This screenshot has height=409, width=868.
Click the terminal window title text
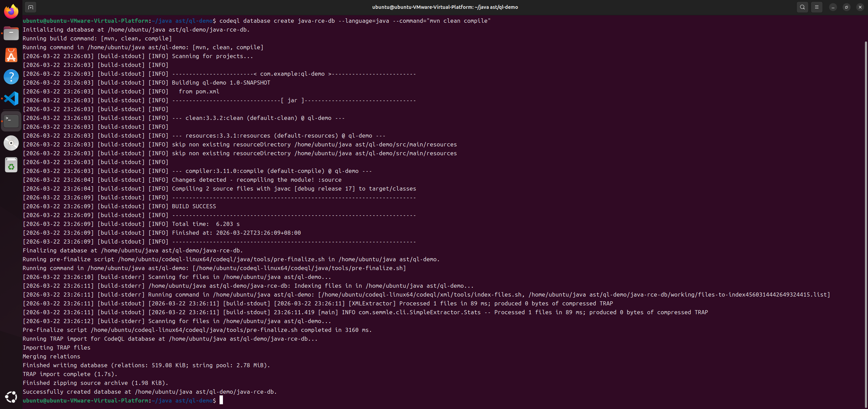point(445,7)
